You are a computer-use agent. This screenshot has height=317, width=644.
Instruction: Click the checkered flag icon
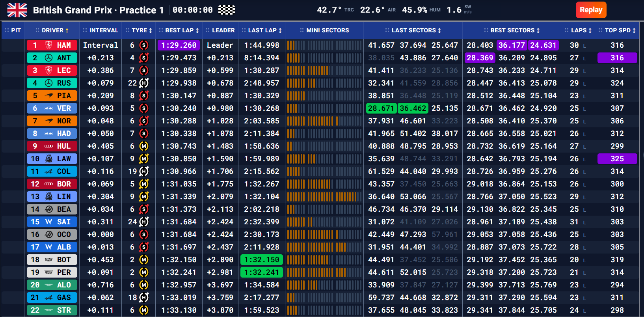[x=227, y=10]
